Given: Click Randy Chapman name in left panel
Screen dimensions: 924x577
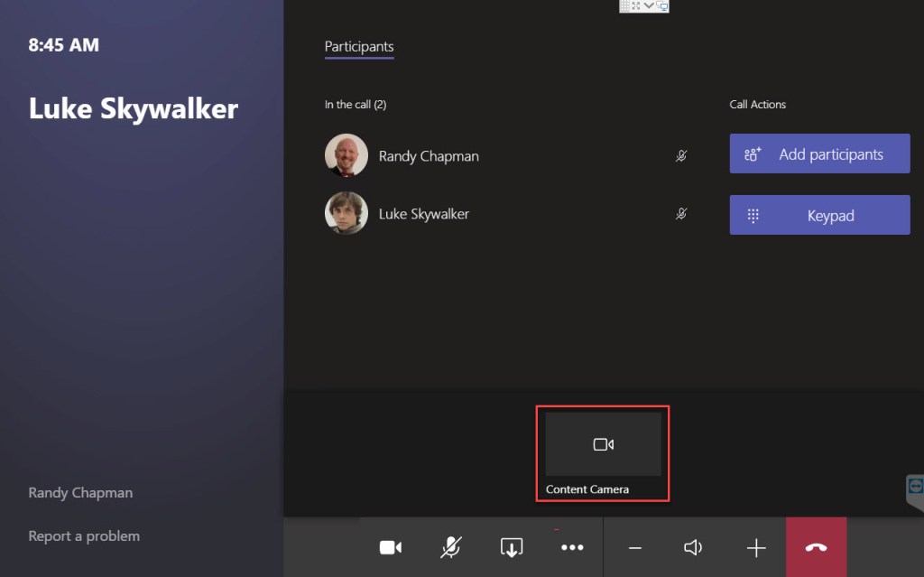Looking at the screenshot, I should 80,493.
